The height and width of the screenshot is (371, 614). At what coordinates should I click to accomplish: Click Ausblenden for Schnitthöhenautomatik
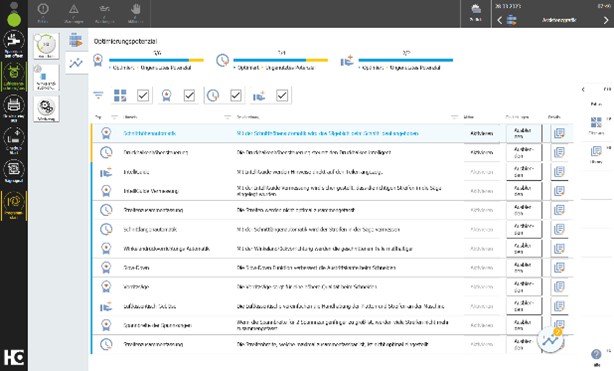524,133
